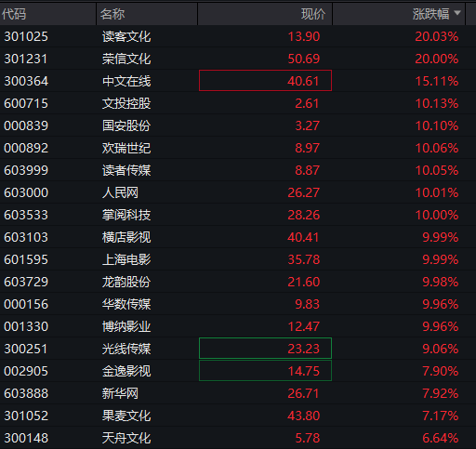This screenshot has width=476, height=449.
Task: Select stock name 横店影视
Action: click(x=126, y=237)
